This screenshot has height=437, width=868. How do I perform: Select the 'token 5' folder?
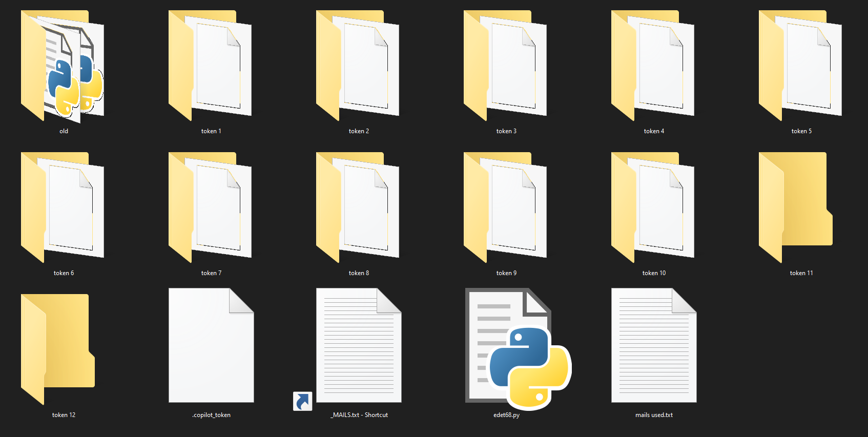pyautogui.click(x=800, y=67)
